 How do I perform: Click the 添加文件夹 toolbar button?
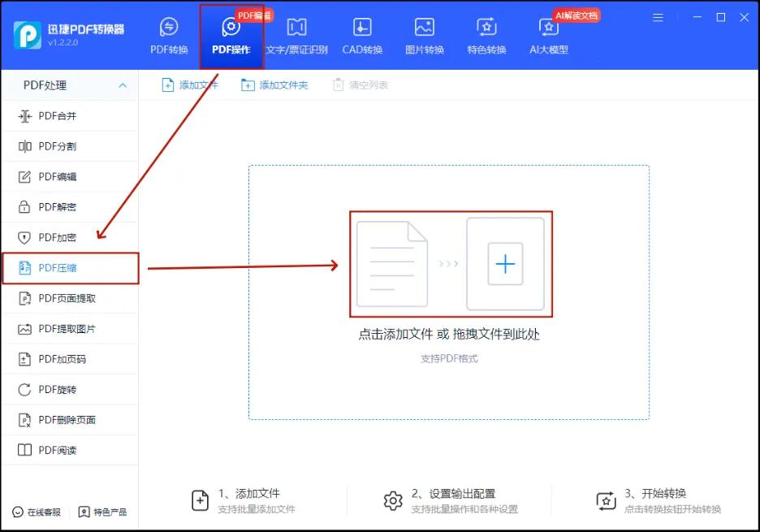point(274,85)
